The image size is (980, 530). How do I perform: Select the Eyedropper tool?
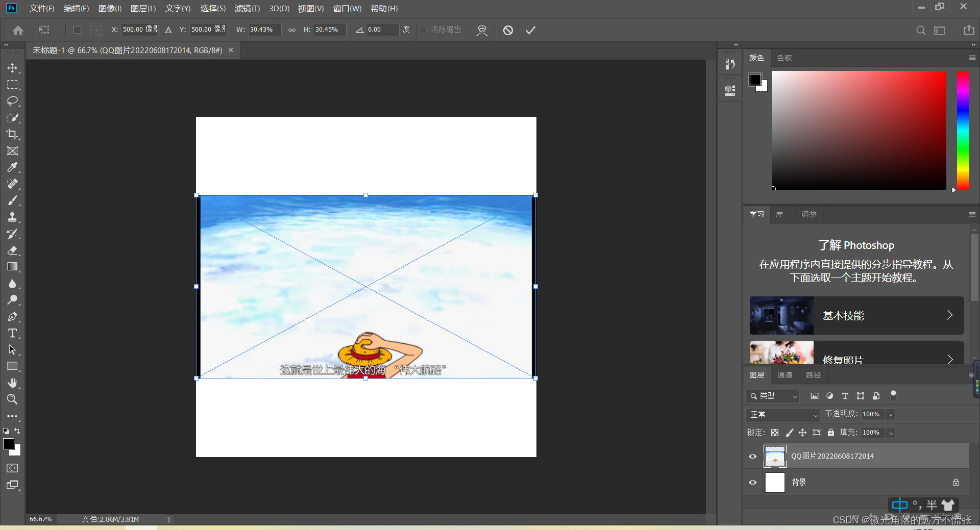click(12, 167)
